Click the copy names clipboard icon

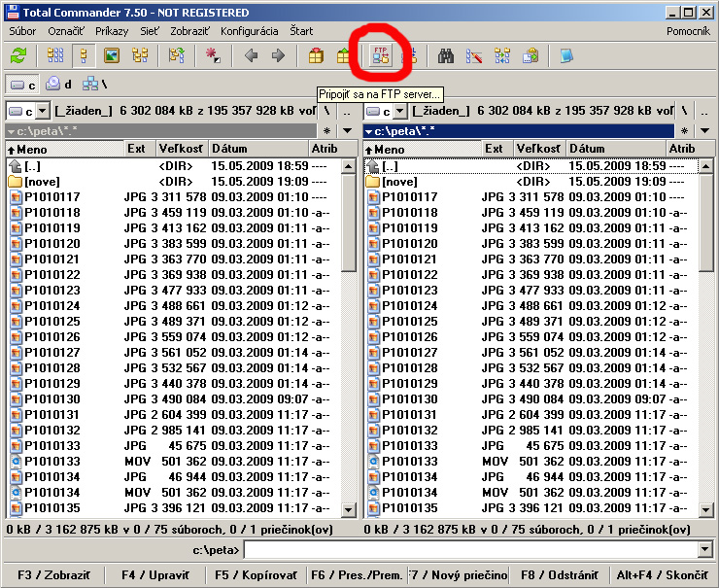[x=531, y=56]
